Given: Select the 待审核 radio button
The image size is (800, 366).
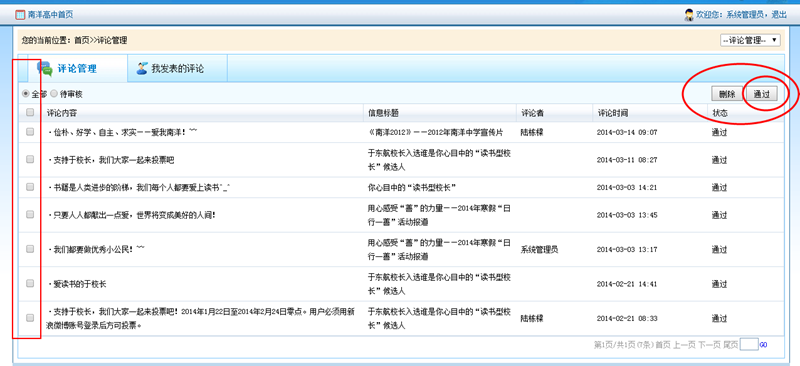Looking at the screenshot, I should pyautogui.click(x=54, y=94).
